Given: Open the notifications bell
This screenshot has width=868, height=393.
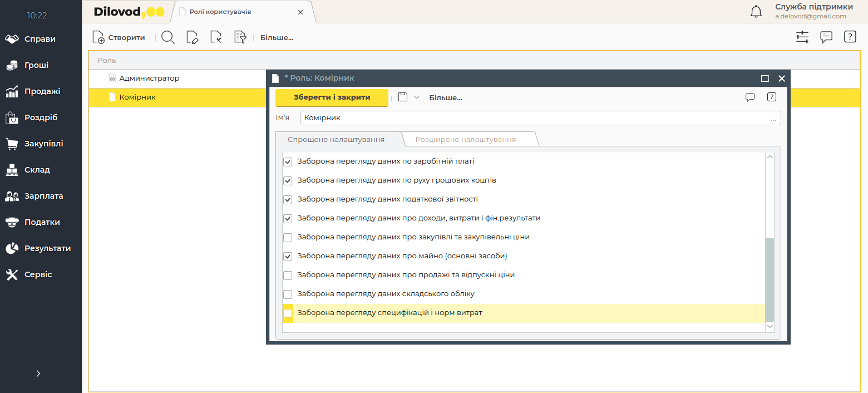Looking at the screenshot, I should tap(756, 12).
